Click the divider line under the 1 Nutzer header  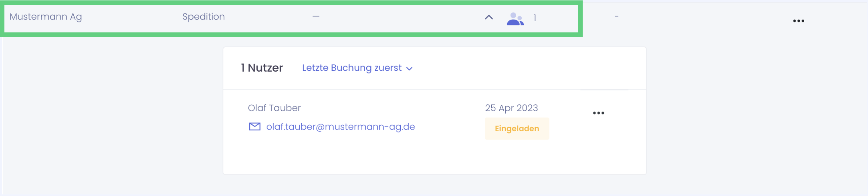[x=401, y=89]
